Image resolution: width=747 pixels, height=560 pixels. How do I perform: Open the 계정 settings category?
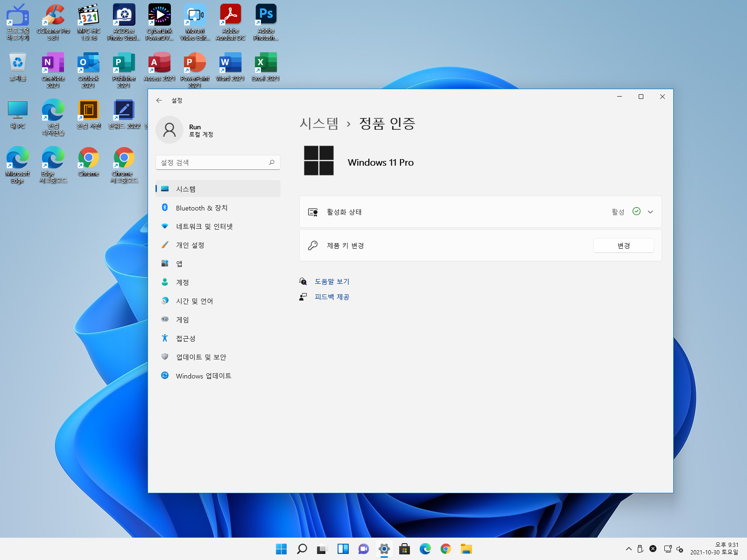(218, 282)
